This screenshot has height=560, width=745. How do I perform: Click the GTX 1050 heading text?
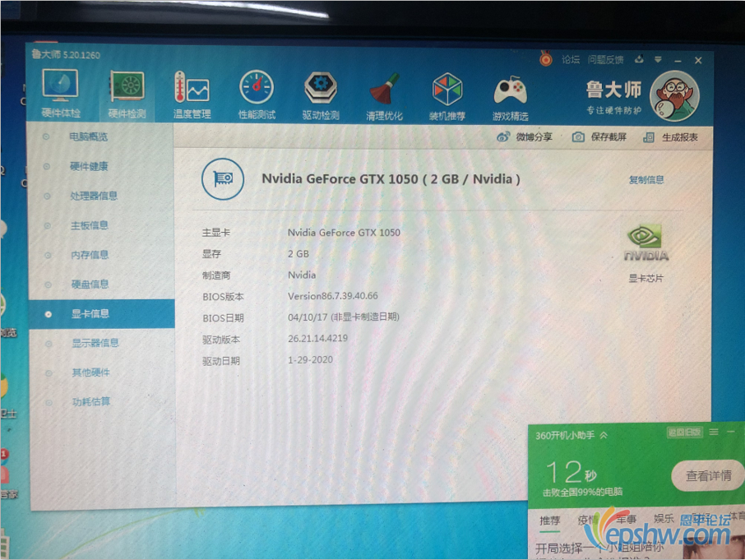(x=391, y=179)
